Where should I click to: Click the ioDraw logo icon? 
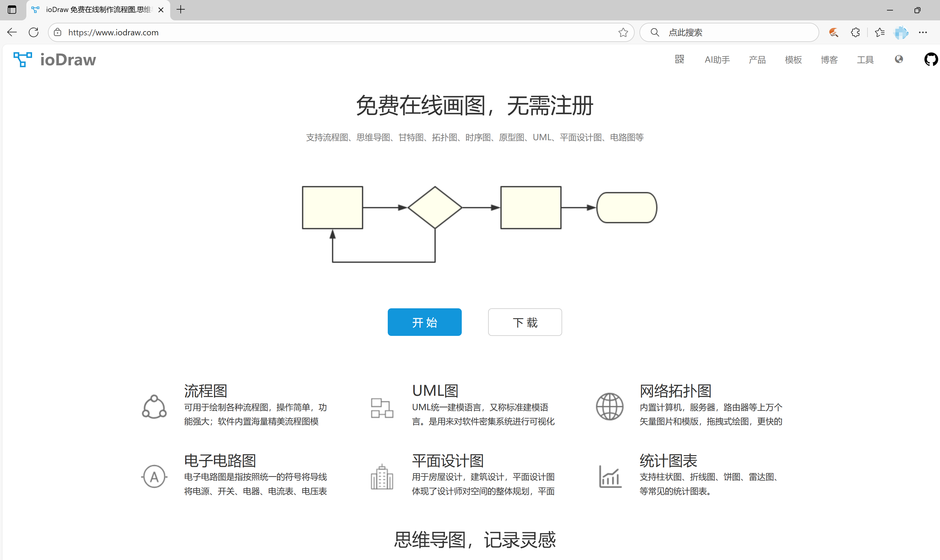tap(23, 60)
